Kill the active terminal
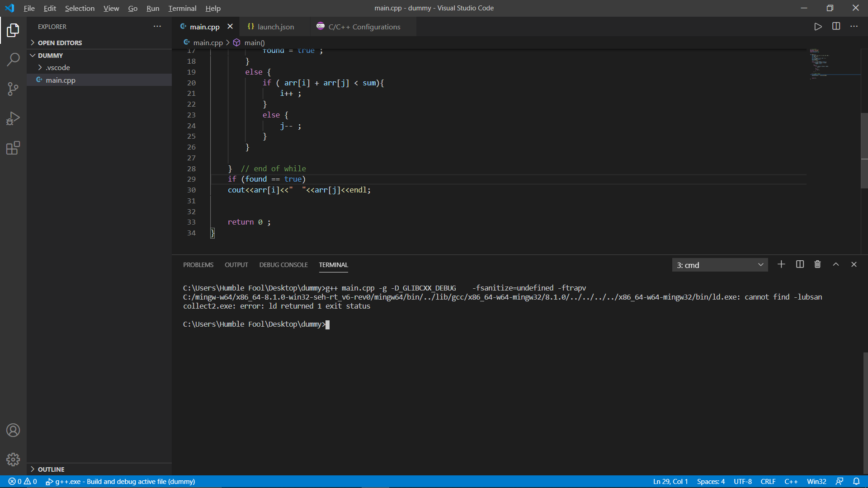The image size is (868, 488). [817, 264]
